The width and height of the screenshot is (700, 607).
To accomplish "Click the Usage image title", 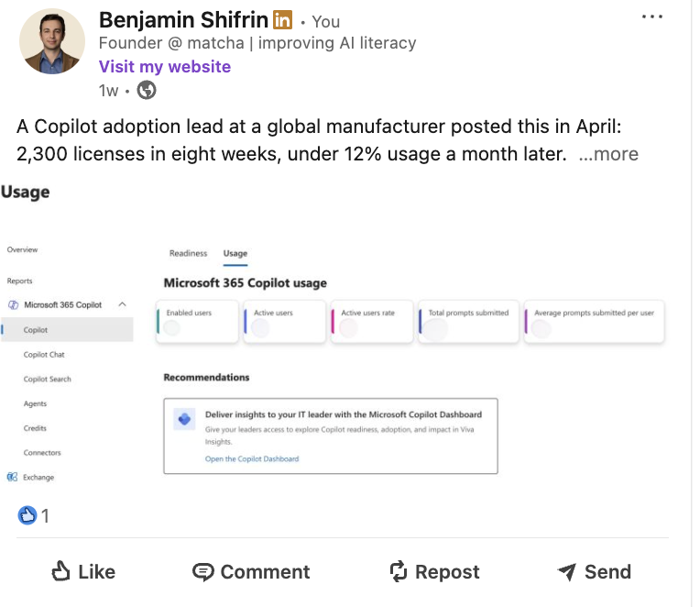I will [x=26, y=192].
